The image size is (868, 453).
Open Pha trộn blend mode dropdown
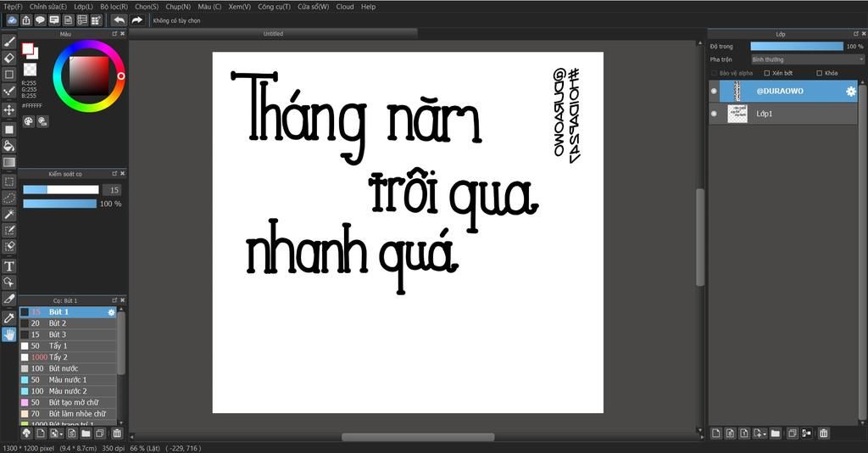[807, 59]
